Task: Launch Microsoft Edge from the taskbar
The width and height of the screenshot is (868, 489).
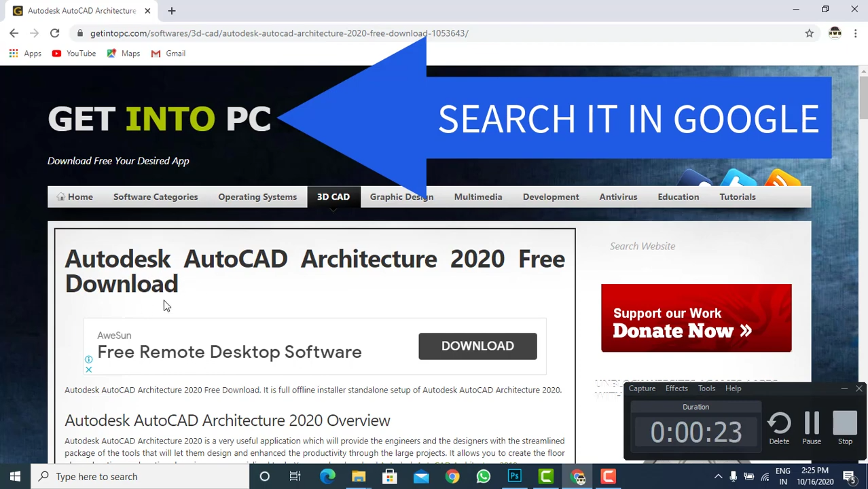Action: (327, 476)
